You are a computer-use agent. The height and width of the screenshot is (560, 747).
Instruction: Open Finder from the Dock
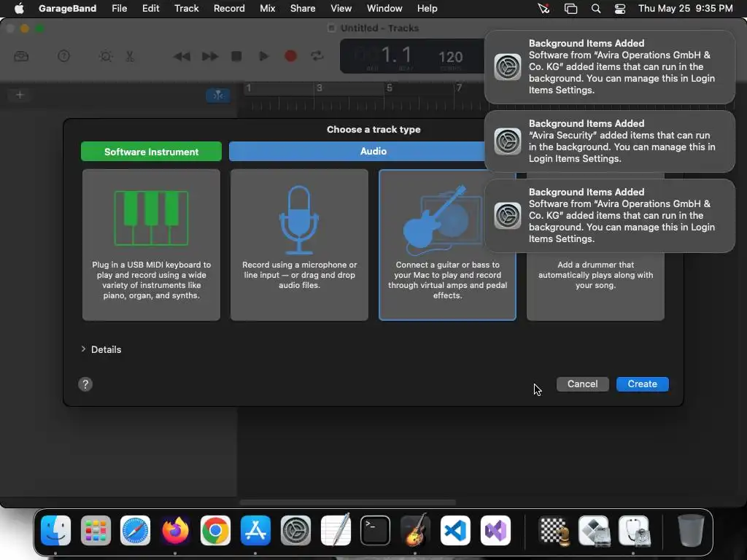(x=55, y=531)
